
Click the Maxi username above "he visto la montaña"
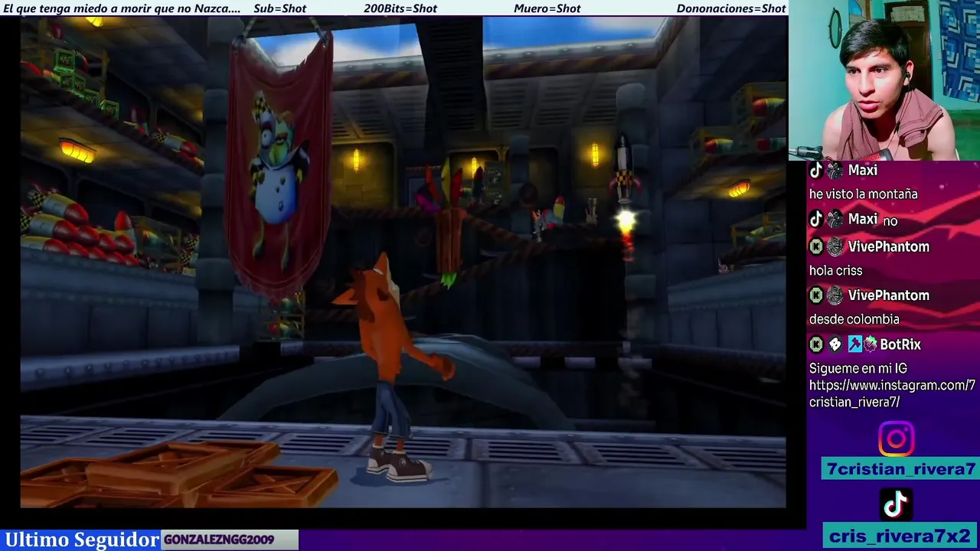863,171
